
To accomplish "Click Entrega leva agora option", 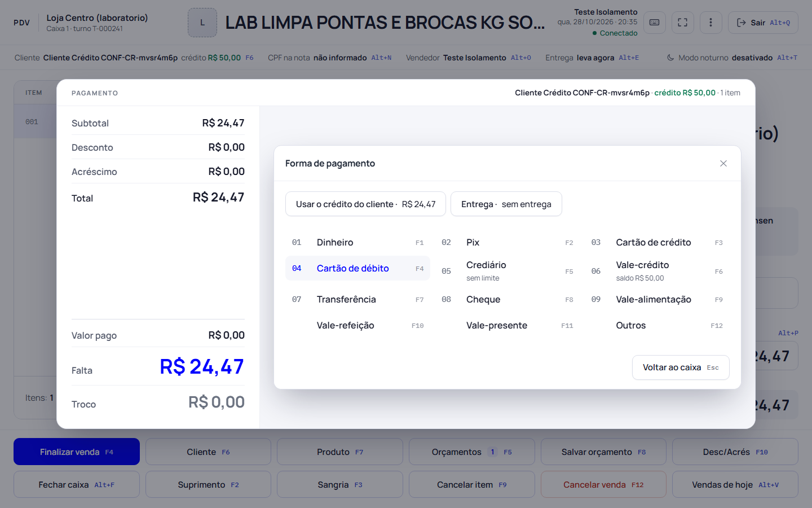I will [592, 58].
